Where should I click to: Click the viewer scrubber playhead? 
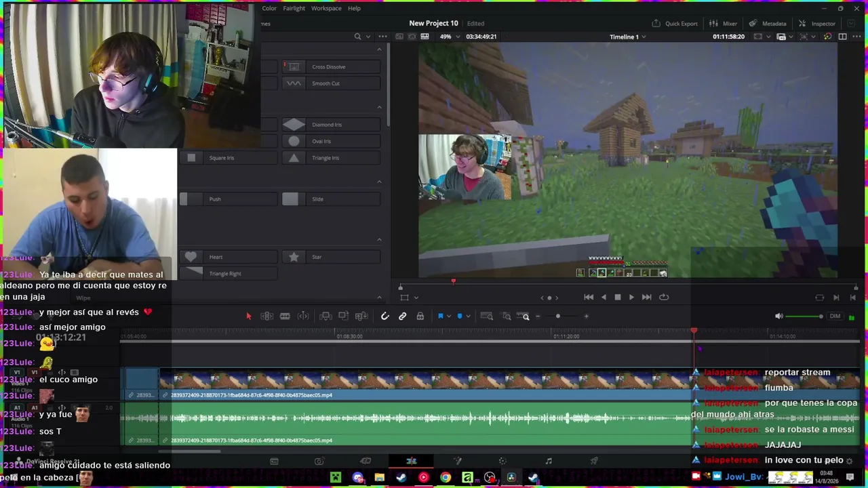click(x=454, y=281)
